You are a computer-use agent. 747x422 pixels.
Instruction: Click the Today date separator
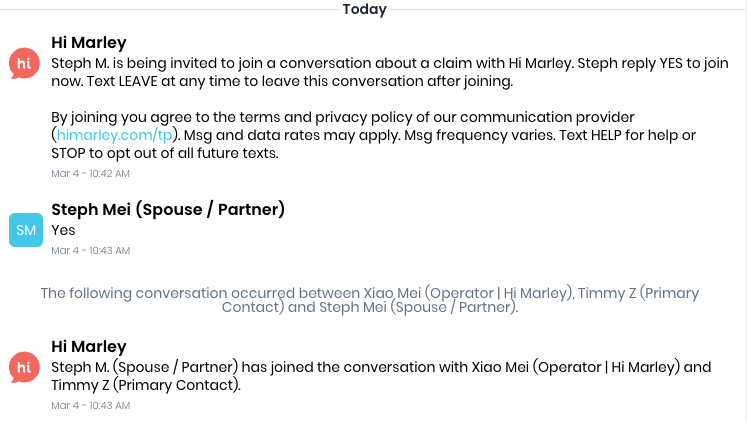364,9
